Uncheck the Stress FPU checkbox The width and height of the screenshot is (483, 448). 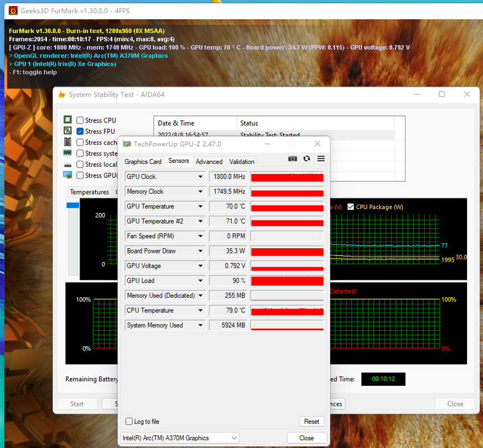(x=80, y=131)
